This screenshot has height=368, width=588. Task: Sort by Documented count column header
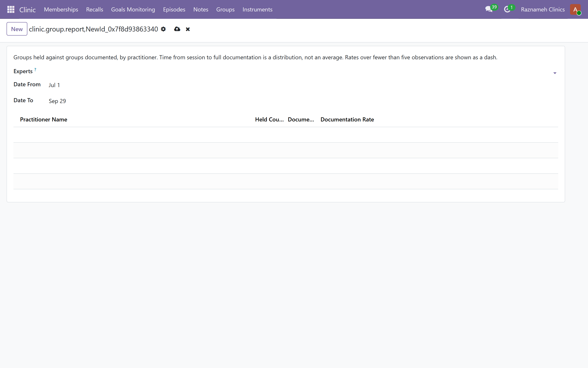(x=301, y=120)
